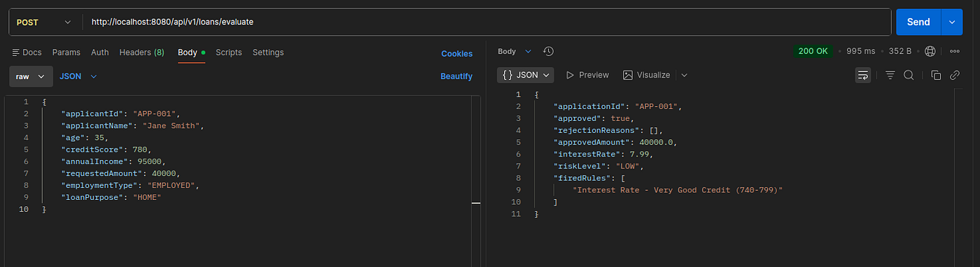The width and height of the screenshot is (980, 267).
Task: Beautify the request JSON
Action: point(456,76)
